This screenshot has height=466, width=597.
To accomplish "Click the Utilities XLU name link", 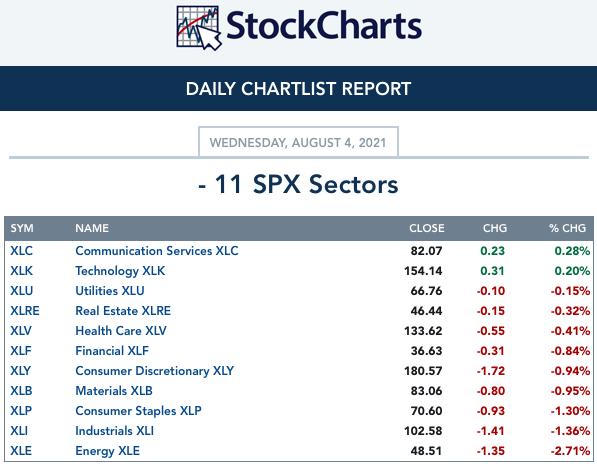I will click(x=110, y=291).
